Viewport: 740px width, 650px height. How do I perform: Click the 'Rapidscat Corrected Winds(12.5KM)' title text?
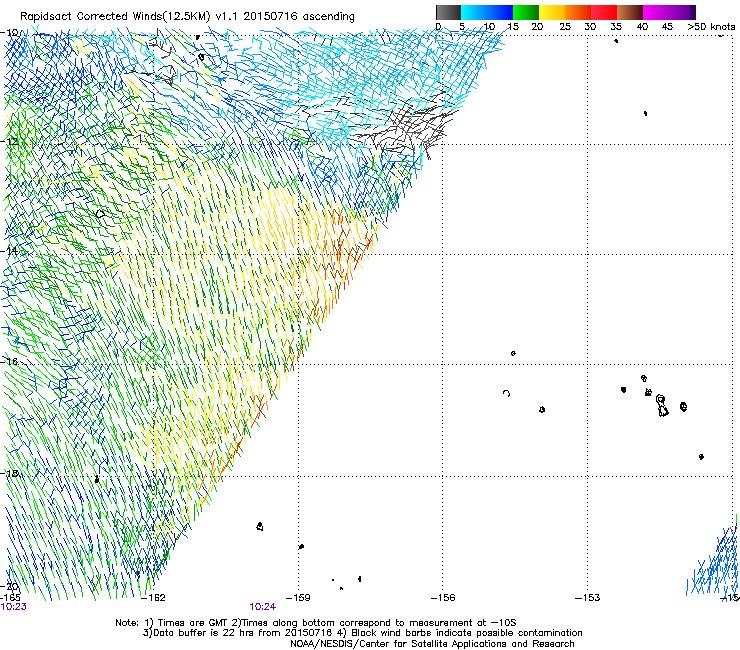click(x=115, y=16)
